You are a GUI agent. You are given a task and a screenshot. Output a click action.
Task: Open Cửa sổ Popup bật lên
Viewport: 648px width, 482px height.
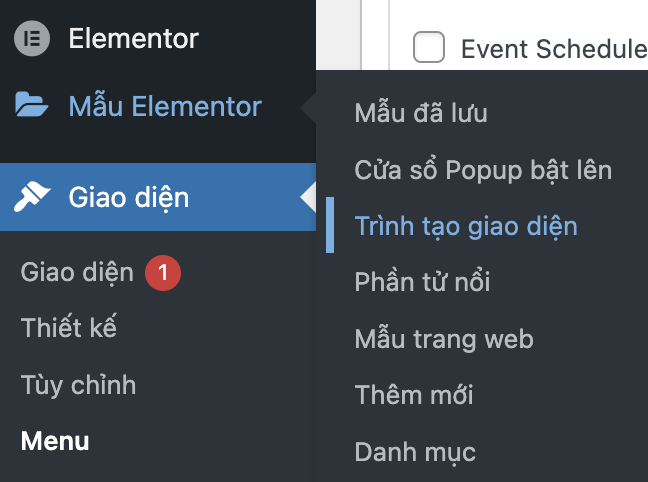[483, 170]
